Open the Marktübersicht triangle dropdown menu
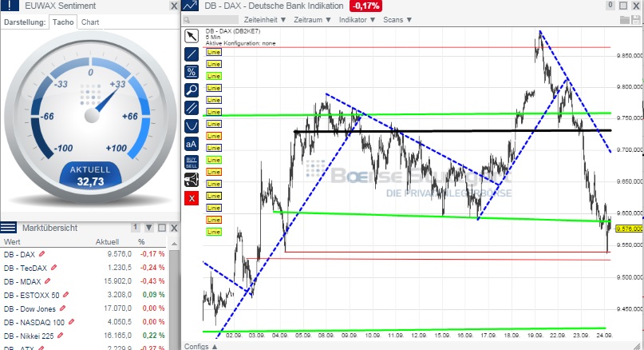Image resolution: width=644 pixels, height=350 pixels. coord(149,228)
